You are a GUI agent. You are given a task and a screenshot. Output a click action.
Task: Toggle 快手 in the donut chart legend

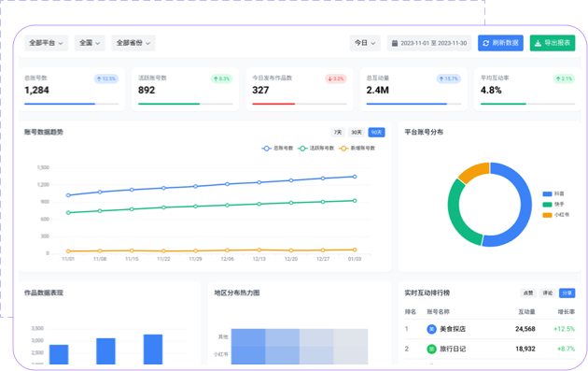553,205
